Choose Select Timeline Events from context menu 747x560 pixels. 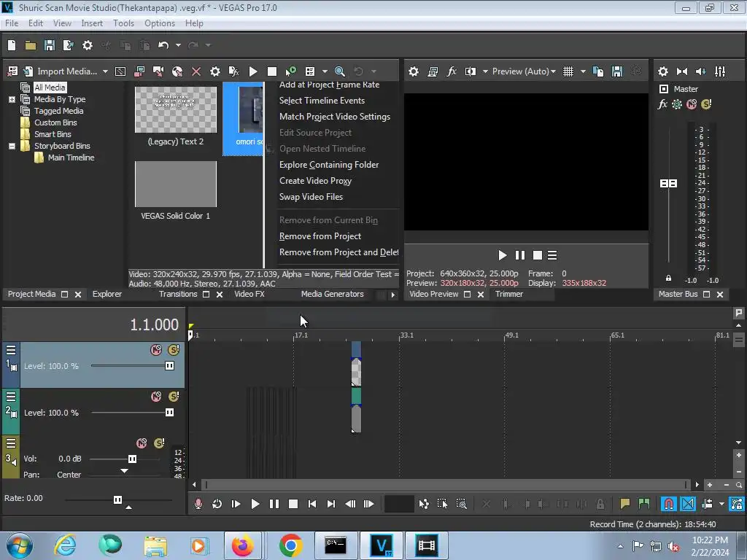[322, 101]
